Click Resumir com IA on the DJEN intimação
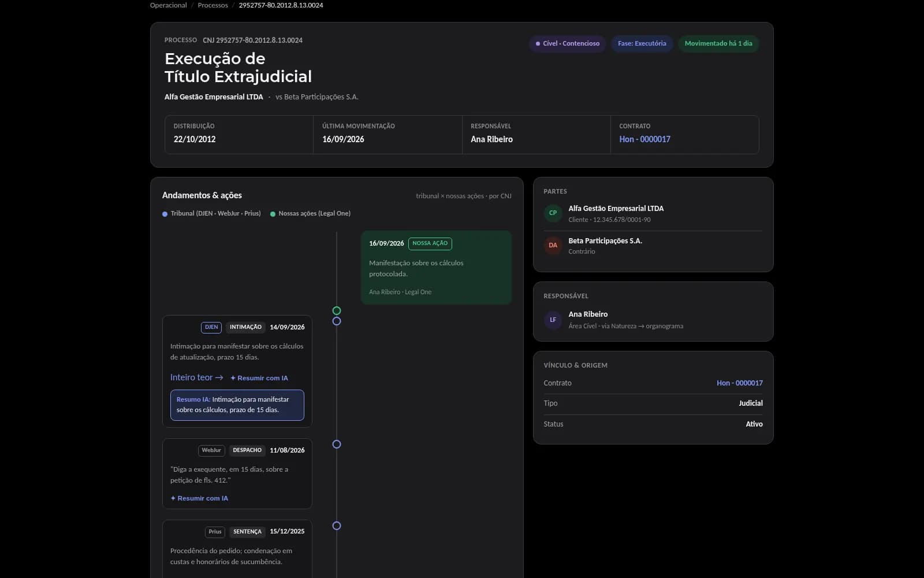Image resolution: width=924 pixels, height=578 pixels. (259, 378)
